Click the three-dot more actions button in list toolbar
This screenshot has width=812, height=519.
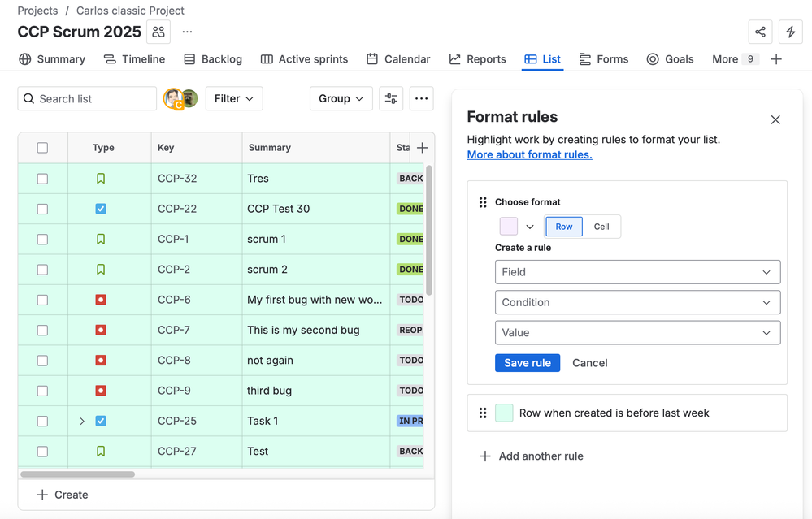point(421,98)
